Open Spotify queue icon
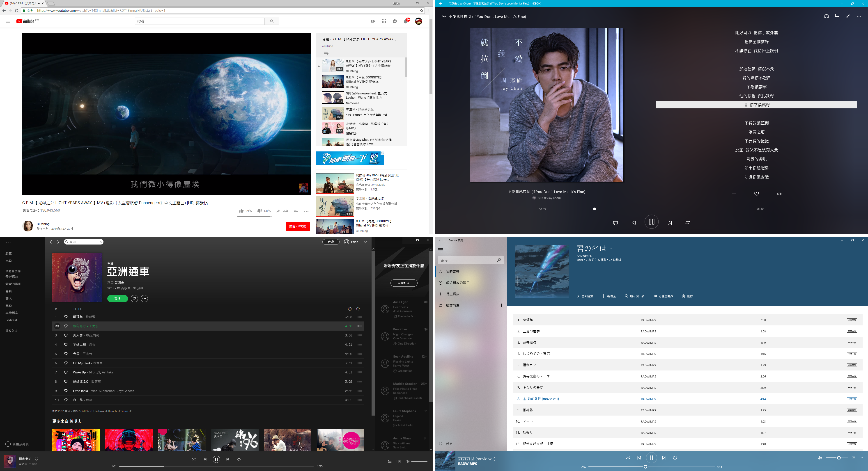This screenshot has width=868, height=471. coord(390,461)
